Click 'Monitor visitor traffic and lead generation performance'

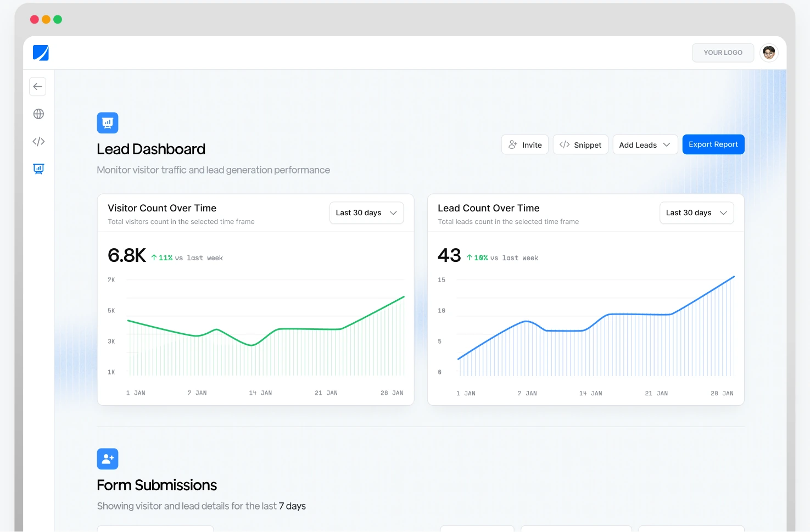point(213,170)
